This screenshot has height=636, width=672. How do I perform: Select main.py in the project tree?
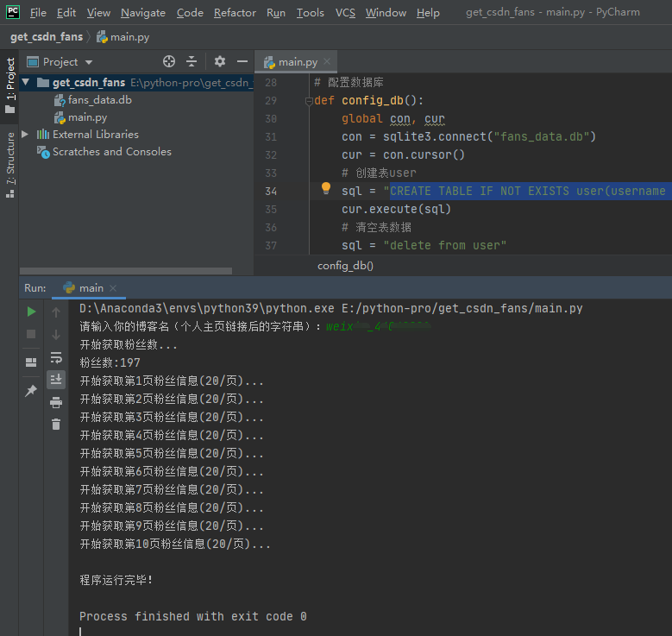pos(80,117)
